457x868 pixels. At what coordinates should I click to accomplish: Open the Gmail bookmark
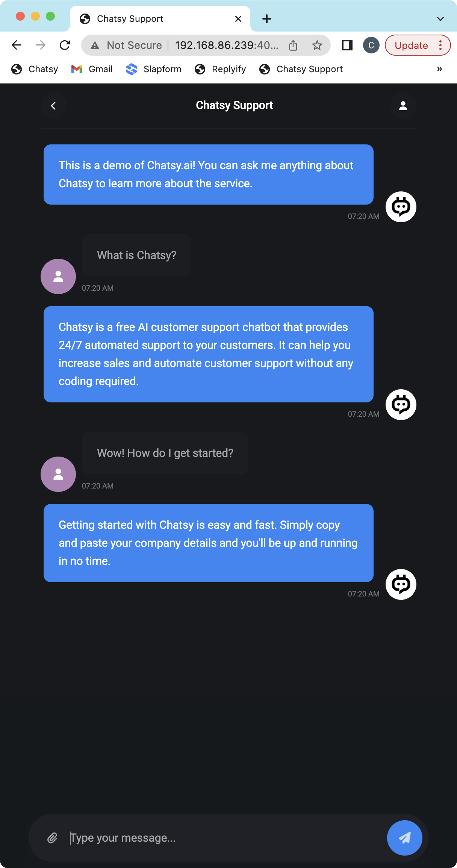click(92, 69)
